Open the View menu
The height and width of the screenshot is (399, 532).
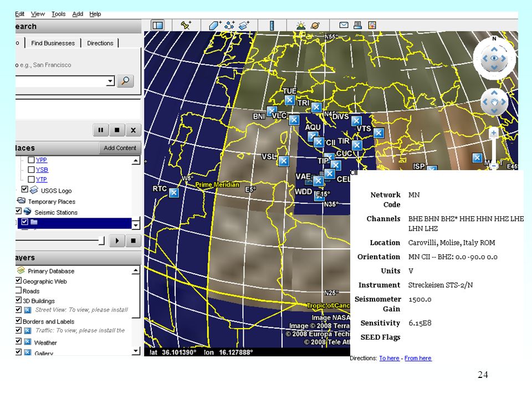click(38, 14)
